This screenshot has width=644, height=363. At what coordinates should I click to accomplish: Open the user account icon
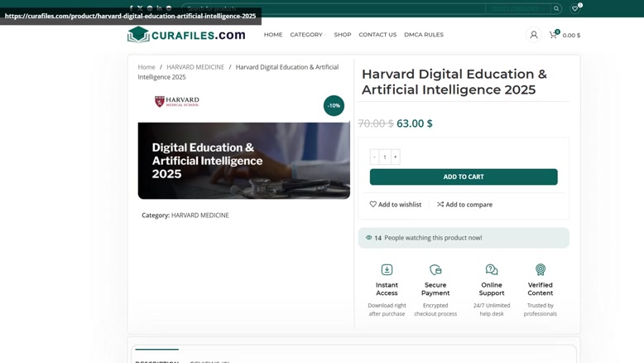pos(534,35)
